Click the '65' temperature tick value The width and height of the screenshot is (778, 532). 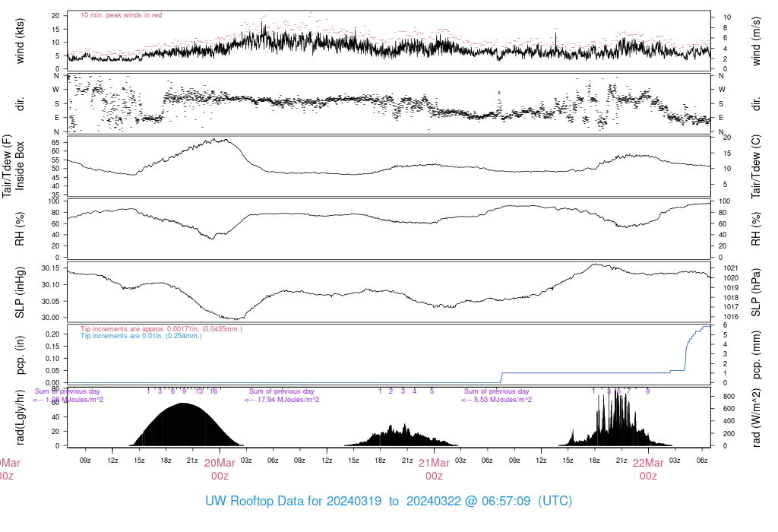point(55,142)
